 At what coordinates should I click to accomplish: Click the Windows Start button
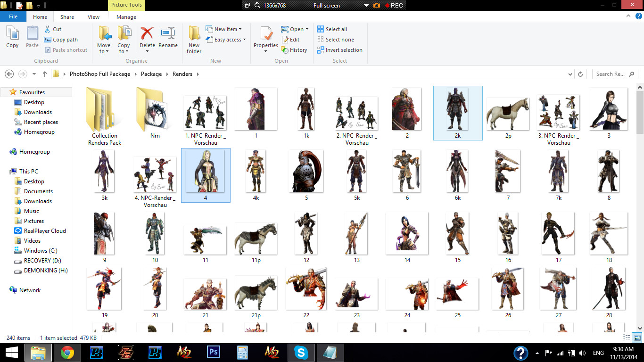point(12,353)
